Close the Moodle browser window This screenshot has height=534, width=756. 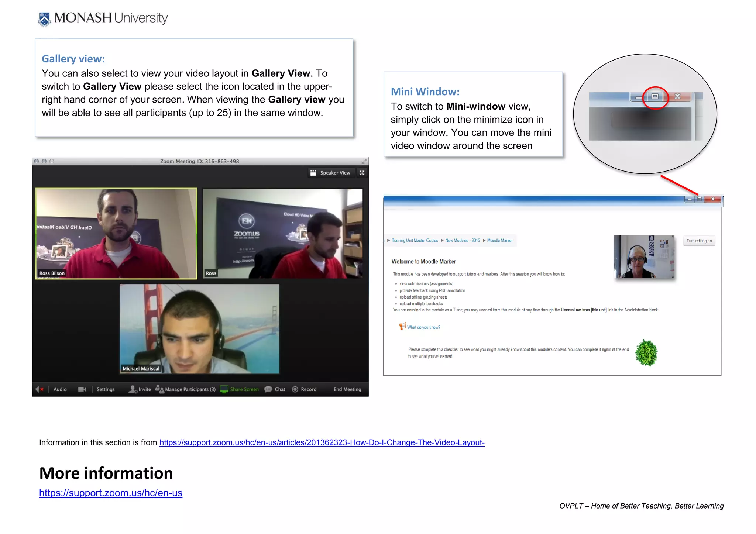(x=712, y=199)
